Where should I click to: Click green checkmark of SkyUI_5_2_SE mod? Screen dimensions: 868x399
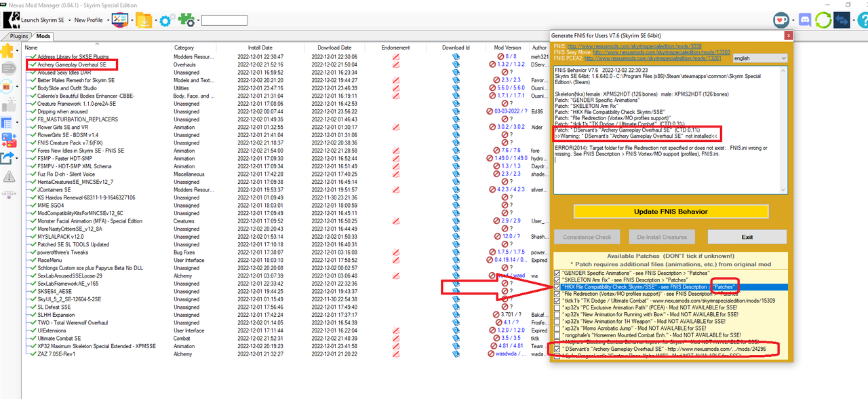[32, 299]
